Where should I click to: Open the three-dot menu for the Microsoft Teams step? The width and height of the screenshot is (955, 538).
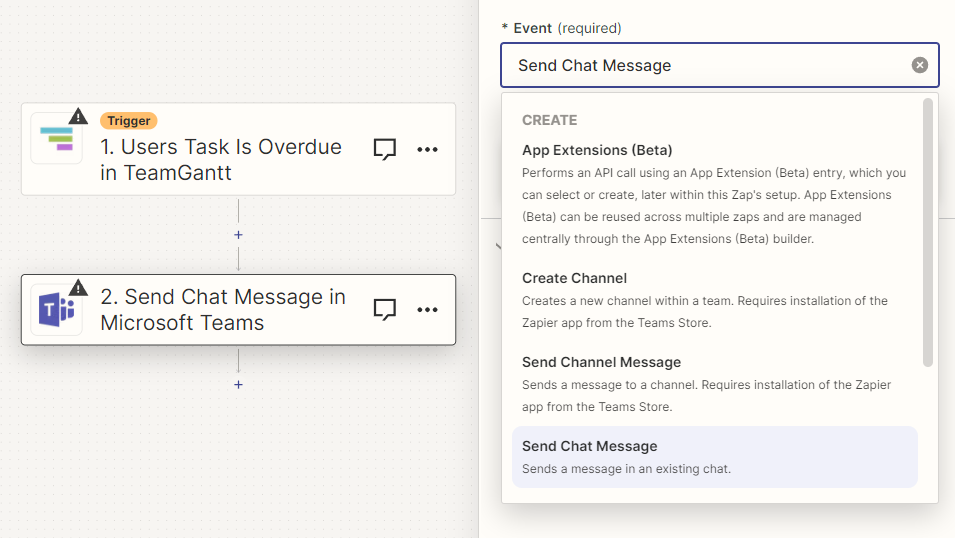pos(427,310)
